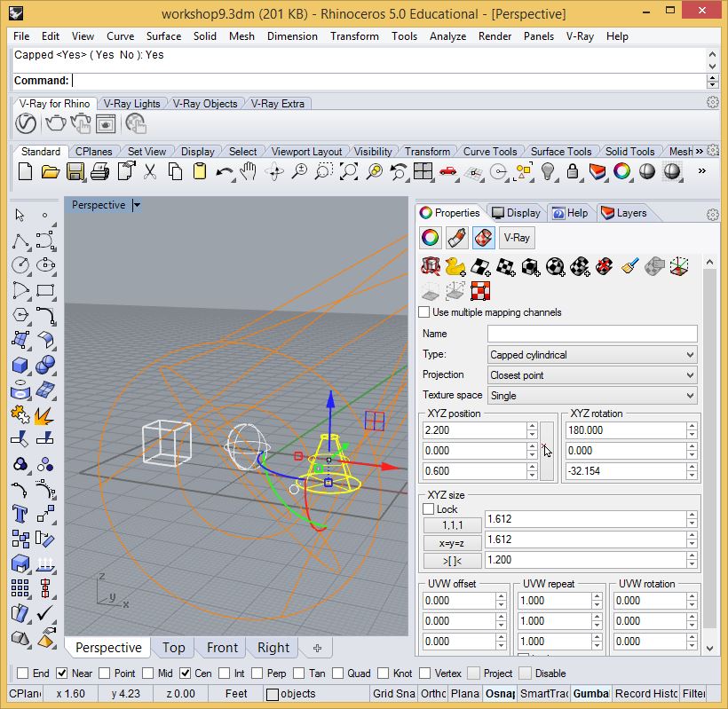Click the Undo arrow icon
728x709 pixels.
[225, 173]
